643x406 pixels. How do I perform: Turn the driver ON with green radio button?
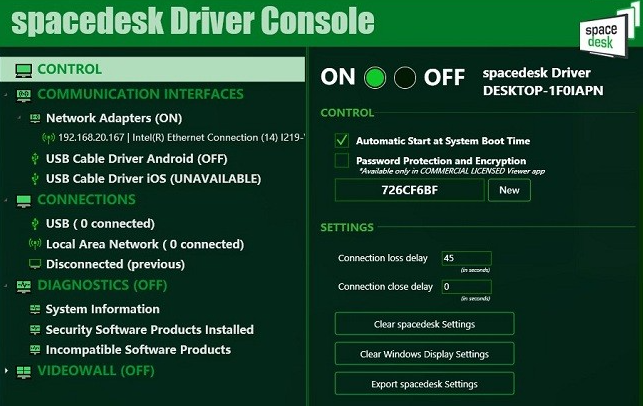[375, 78]
